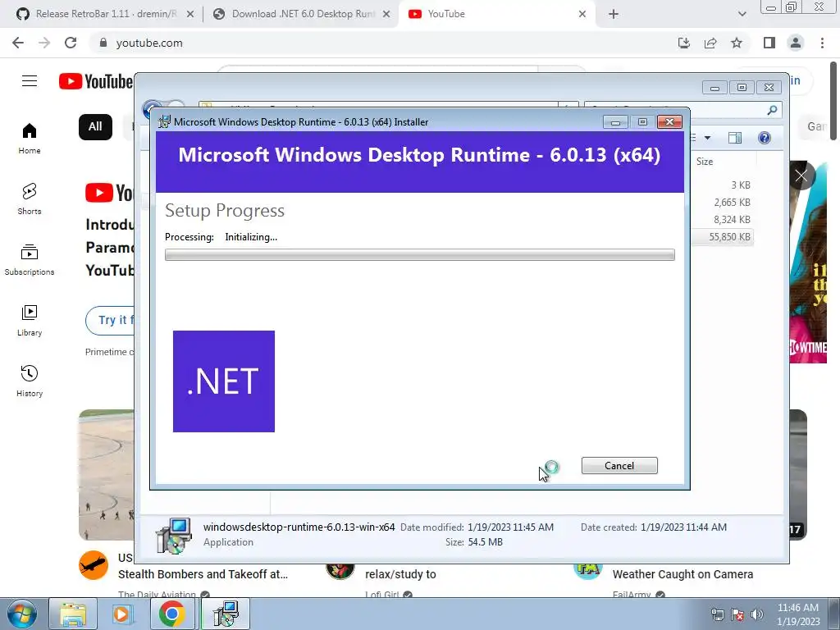Click the install app icon in address bar
Viewport: 840px width, 630px height.
pyautogui.click(x=684, y=43)
